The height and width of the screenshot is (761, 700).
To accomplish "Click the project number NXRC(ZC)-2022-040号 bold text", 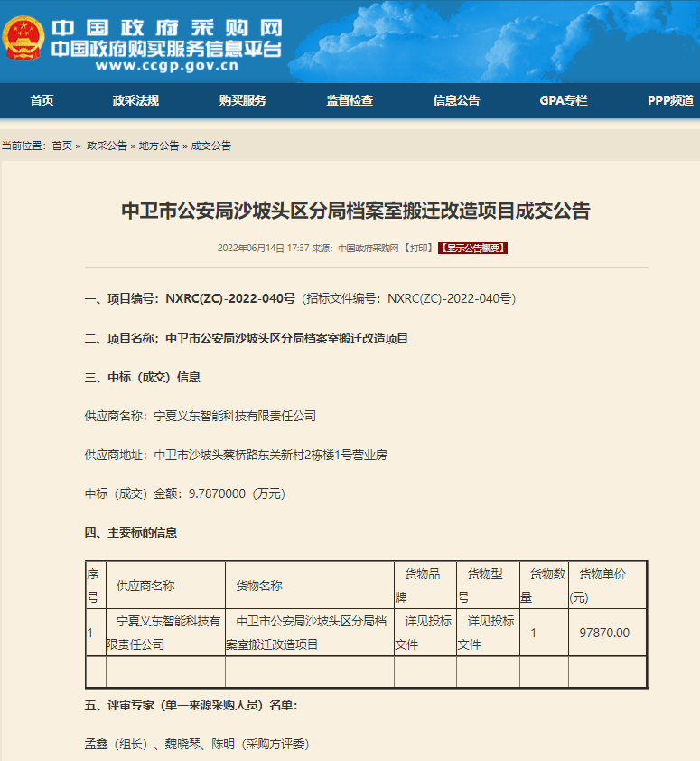I will click(x=230, y=298).
